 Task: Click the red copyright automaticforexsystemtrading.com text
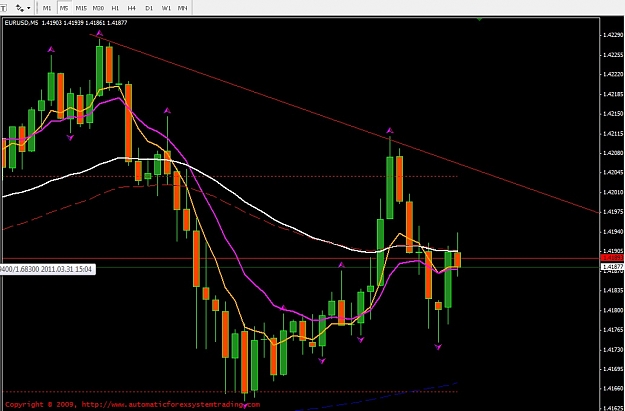coord(132,404)
